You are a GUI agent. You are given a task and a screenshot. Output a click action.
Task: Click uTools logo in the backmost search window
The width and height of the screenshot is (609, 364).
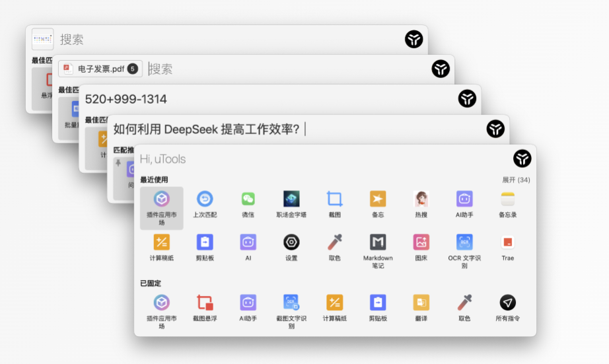pyautogui.click(x=413, y=39)
